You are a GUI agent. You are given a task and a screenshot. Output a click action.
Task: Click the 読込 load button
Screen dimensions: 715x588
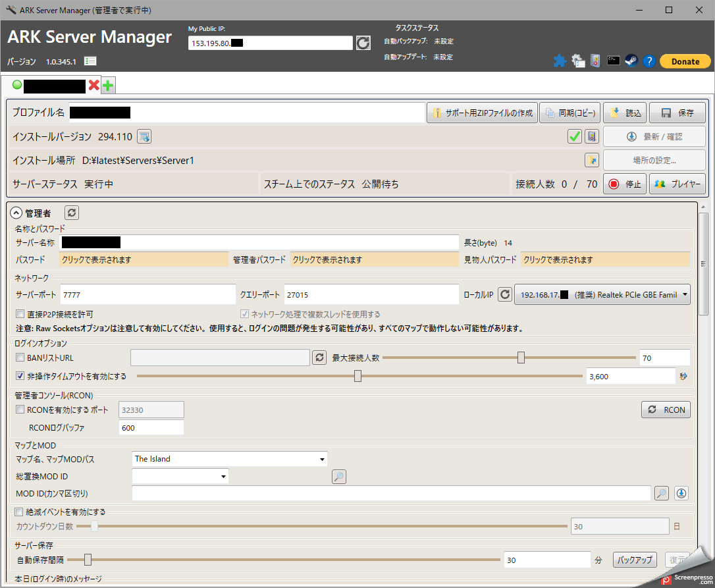click(x=625, y=113)
